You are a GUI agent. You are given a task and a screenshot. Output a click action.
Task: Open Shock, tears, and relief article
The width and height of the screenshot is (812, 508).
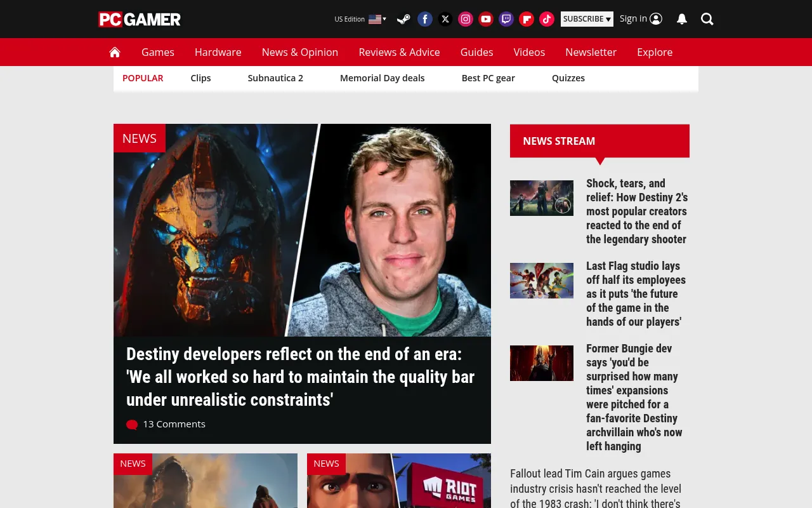[x=637, y=211]
